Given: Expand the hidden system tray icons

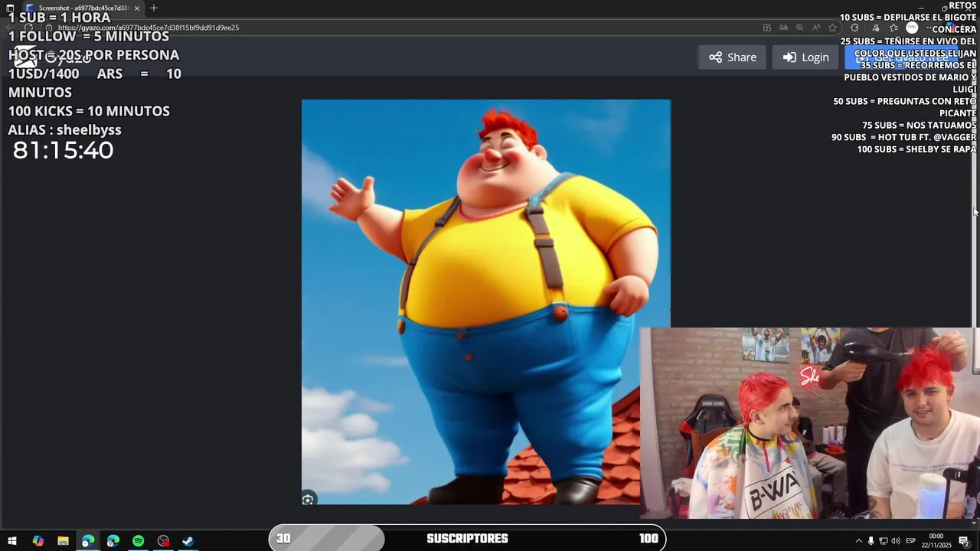Looking at the screenshot, I should [x=858, y=541].
